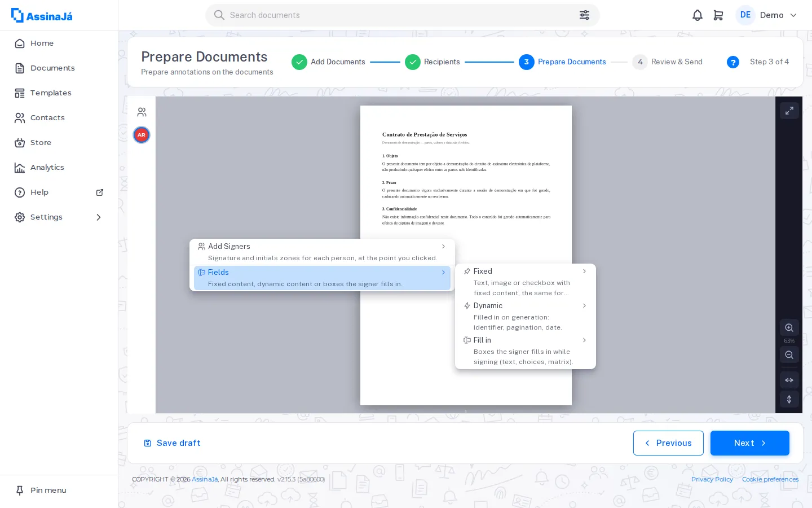The width and height of the screenshot is (812, 508).
Task: Go to the Add Documents step
Action: (328, 62)
